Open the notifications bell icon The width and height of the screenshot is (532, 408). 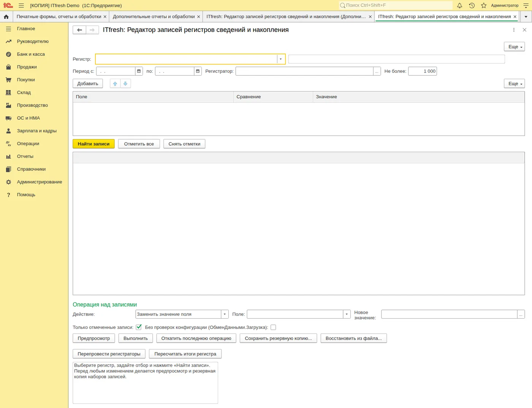[459, 5]
